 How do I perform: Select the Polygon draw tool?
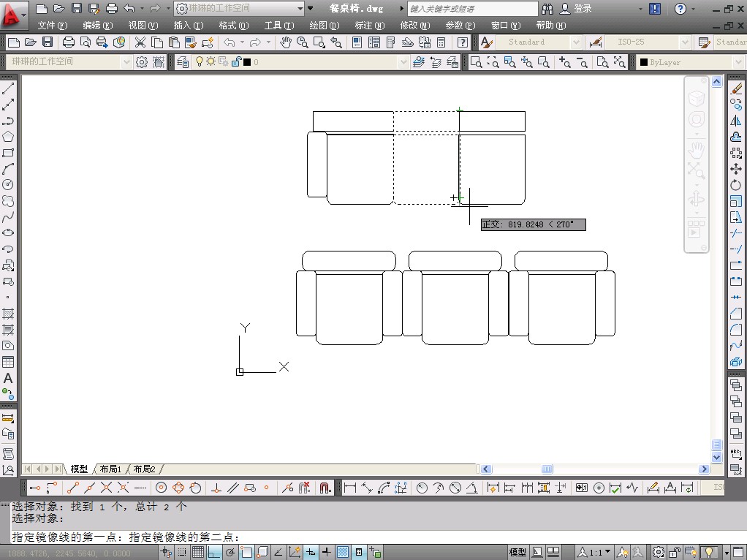[x=8, y=137]
